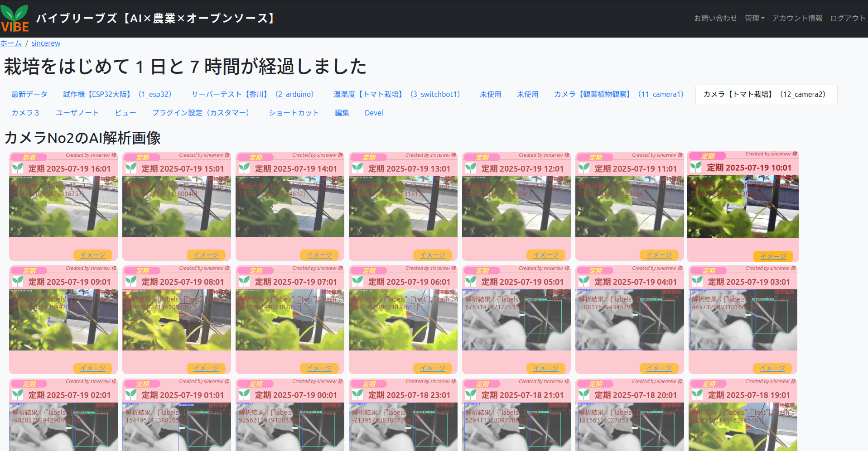The width and height of the screenshot is (868, 451).
Task: Click イメージ button on 09:01 card
Action: [x=93, y=368]
